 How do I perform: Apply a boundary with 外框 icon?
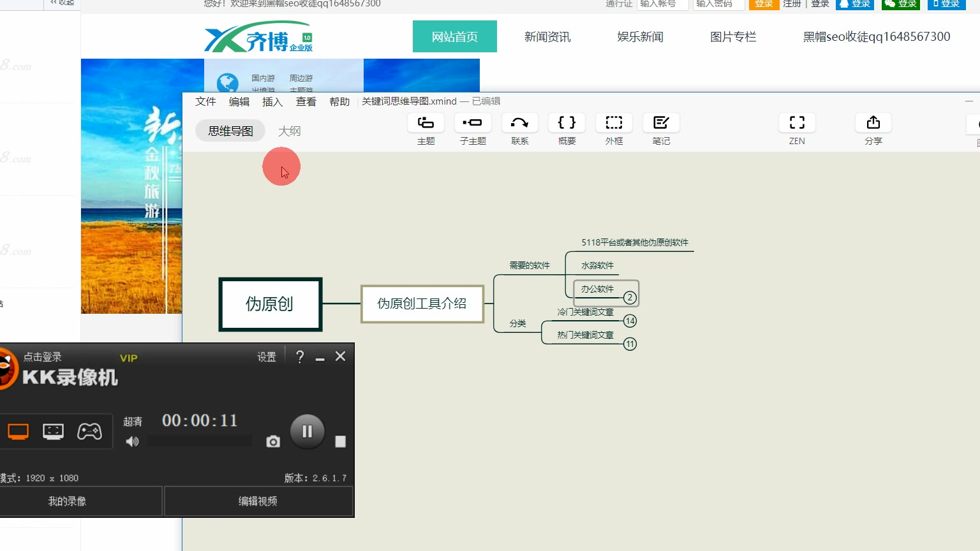(x=614, y=122)
